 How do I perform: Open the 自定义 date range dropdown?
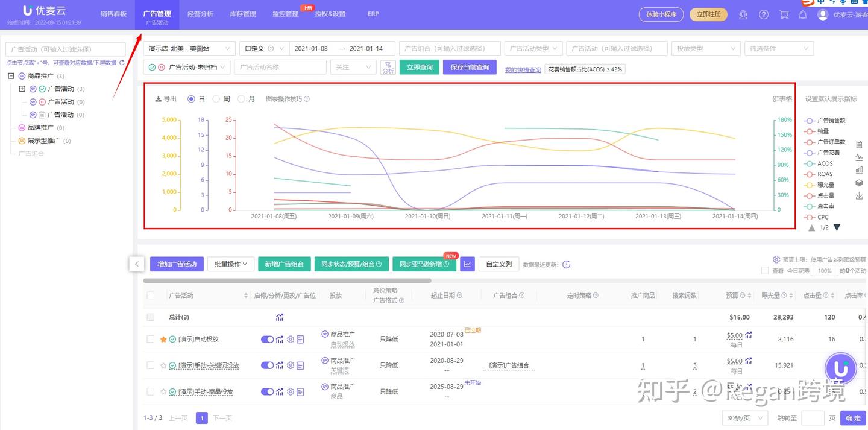pos(264,48)
